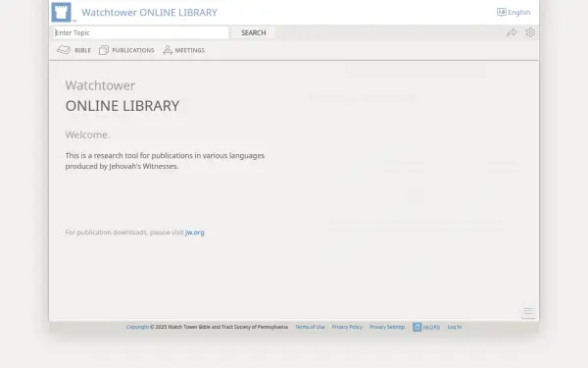Click the Copyright link in footer
Viewport: 588px width, 368px height.
coord(137,327)
